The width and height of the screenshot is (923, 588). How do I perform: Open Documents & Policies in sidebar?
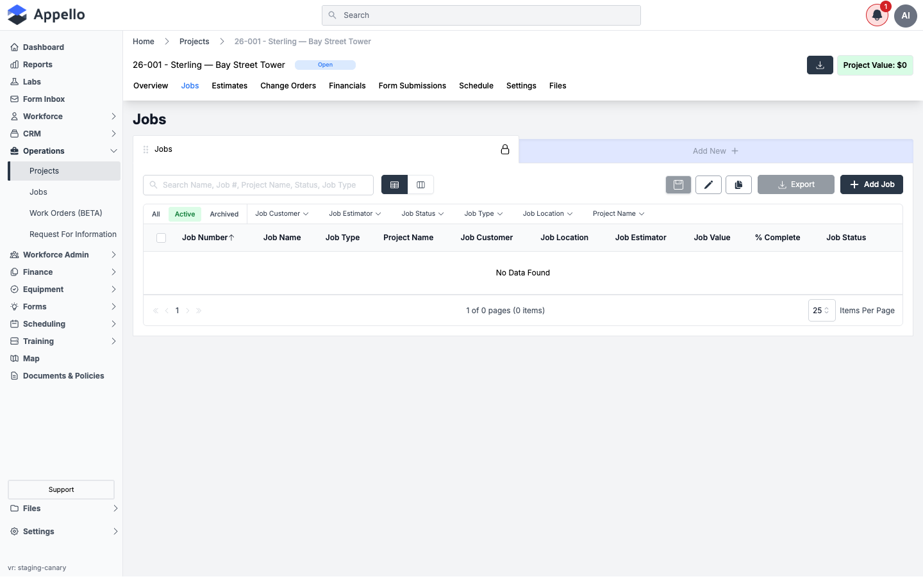pyautogui.click(x=63, y=376)
